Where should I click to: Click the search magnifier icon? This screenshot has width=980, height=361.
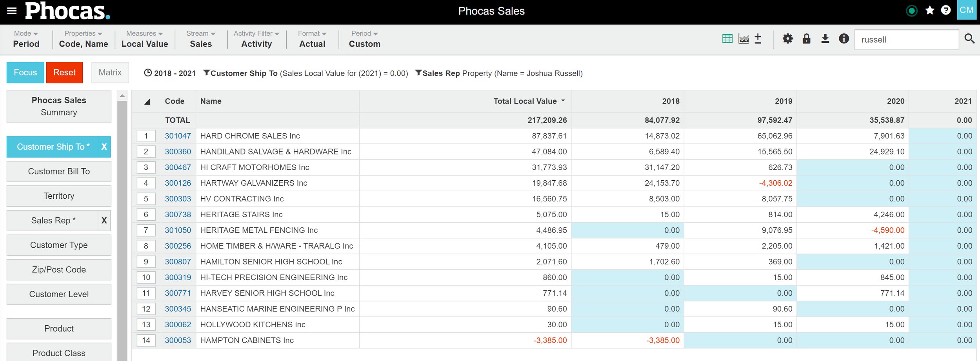point(969,38)
